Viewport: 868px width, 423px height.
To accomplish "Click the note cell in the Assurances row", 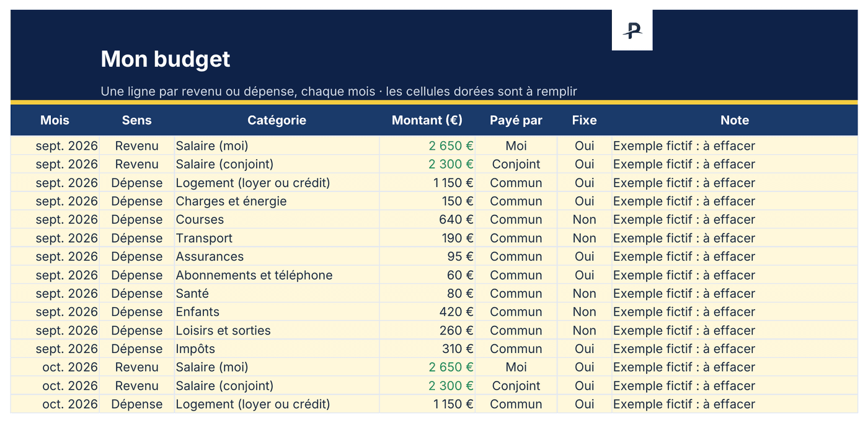I will click(x=735, y=256).
